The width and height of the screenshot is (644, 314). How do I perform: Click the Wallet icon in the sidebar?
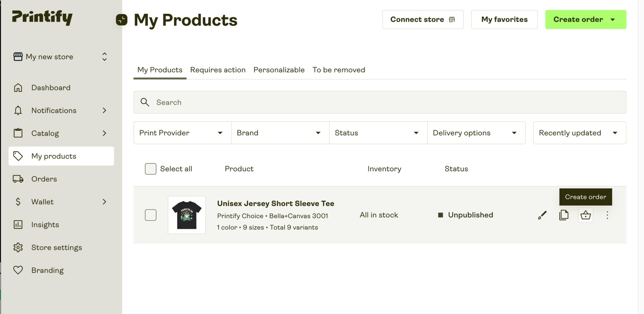[18, 202]
